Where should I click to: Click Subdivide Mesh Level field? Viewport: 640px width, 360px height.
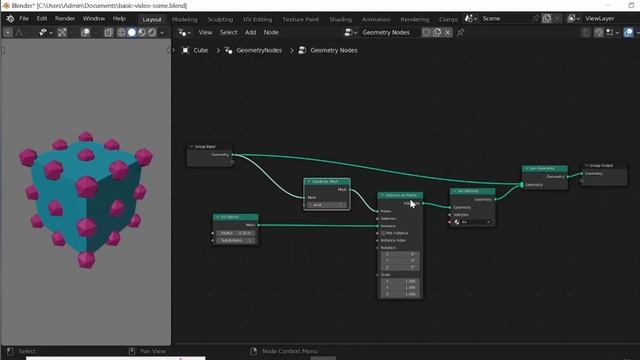pyautogui.click(x=327, y=205)
